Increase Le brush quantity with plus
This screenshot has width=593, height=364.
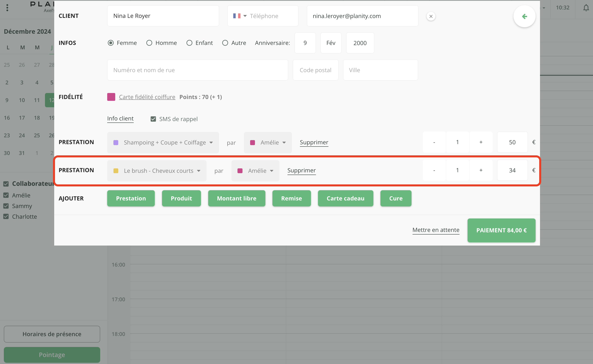tap(481, 170)
